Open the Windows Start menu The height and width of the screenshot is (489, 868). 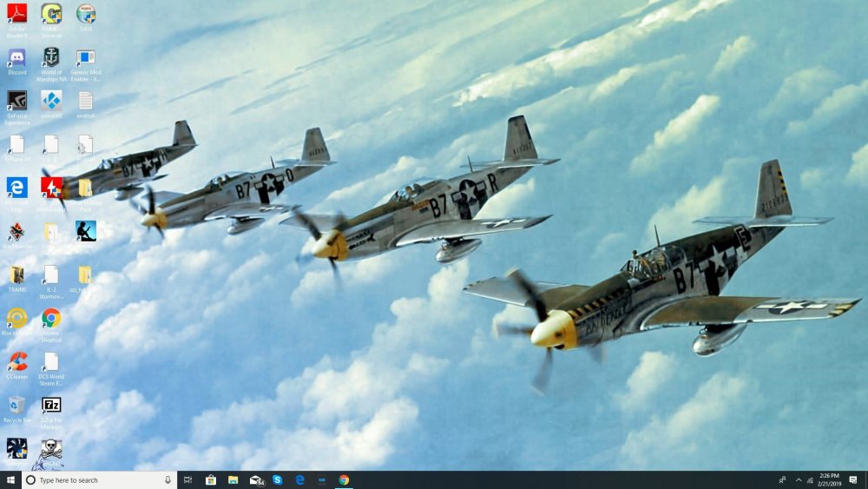point(10,479)
